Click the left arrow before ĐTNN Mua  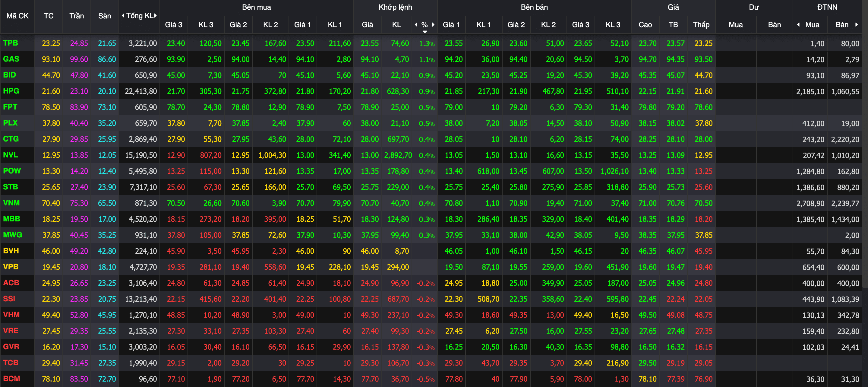[x=798, y=25]
